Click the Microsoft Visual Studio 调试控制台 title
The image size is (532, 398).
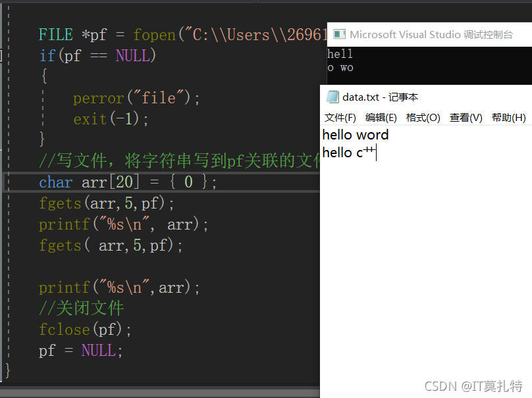pos(431,35)
